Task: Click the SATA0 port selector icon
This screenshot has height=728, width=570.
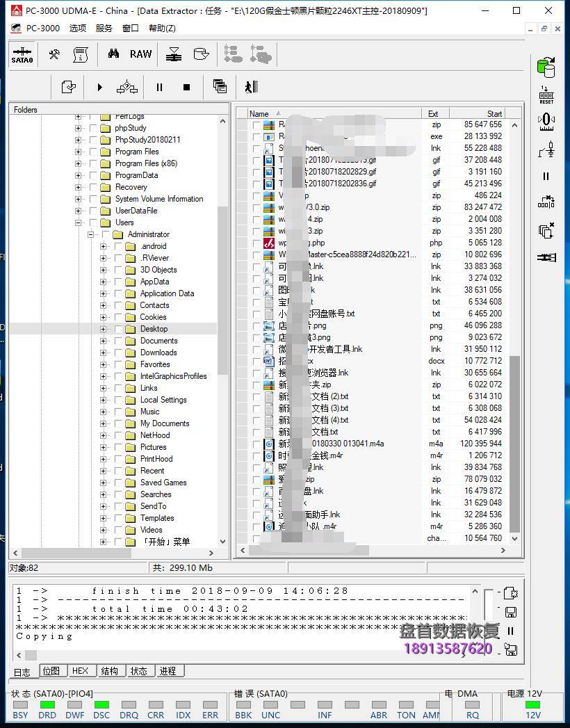Action: (22, 55)
